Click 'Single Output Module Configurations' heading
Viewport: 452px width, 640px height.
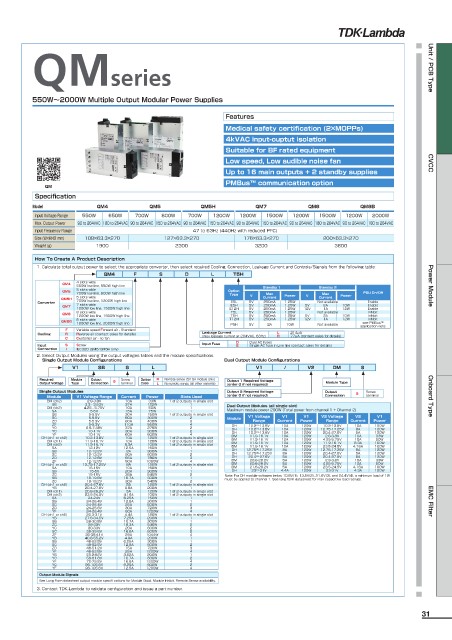tap(82, 360)
